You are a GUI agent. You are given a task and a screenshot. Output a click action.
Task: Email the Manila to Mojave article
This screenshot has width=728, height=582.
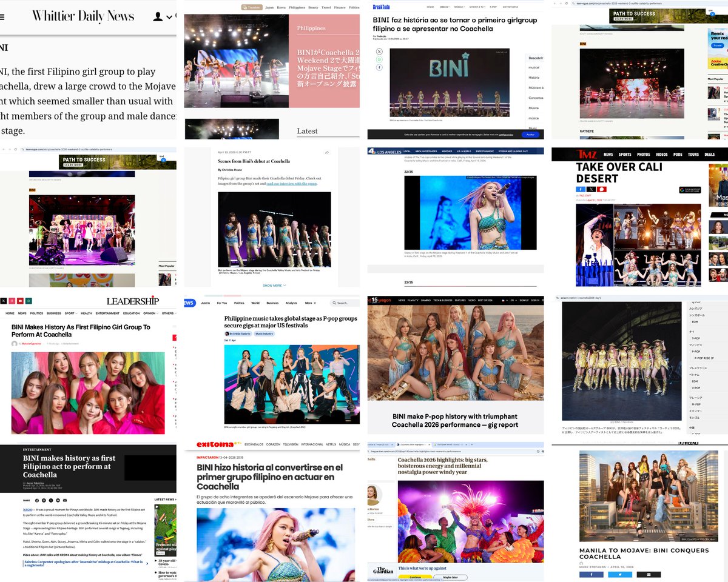point(649,574)
